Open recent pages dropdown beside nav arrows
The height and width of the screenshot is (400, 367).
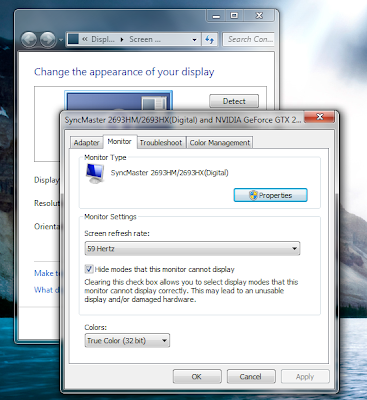pyautogui.click(x=61, y=40)
